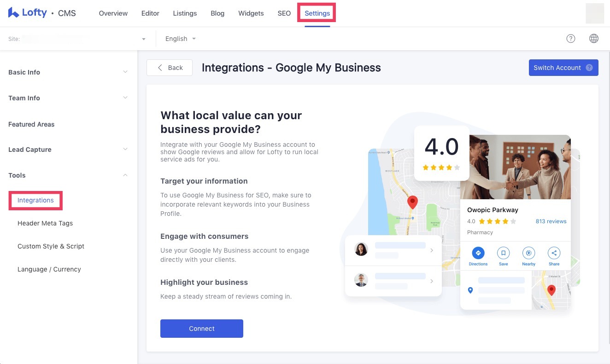Viewport: 610px width, 364px height.
Task: Open the SEO tab
Action: [x=284, y=13]
